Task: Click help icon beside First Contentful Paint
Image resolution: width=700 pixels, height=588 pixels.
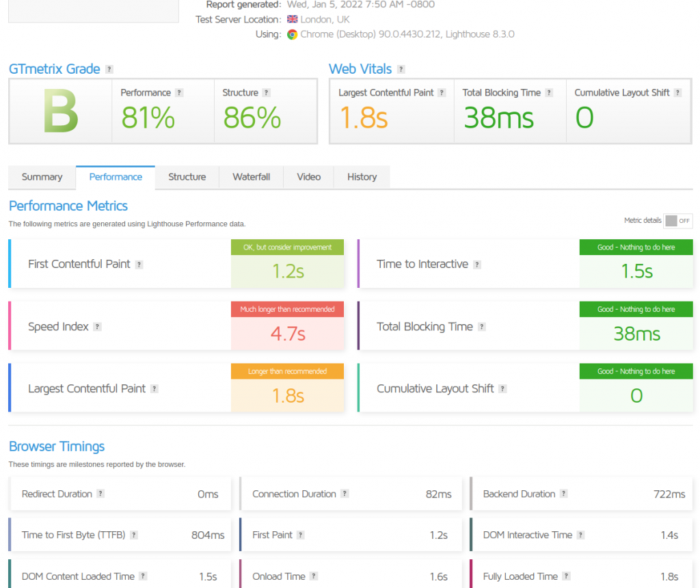Action: click(x=139, y=265)
